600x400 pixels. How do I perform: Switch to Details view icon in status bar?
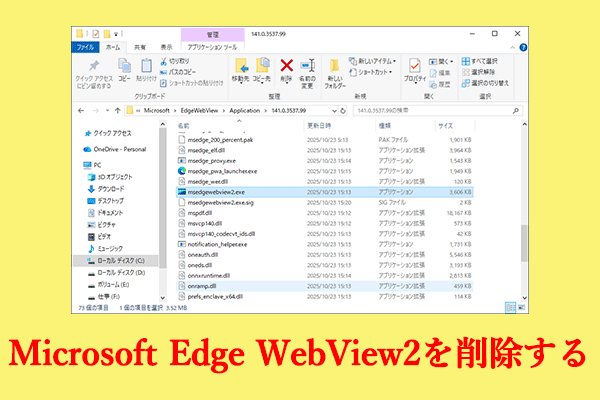[x=510, y=307]
